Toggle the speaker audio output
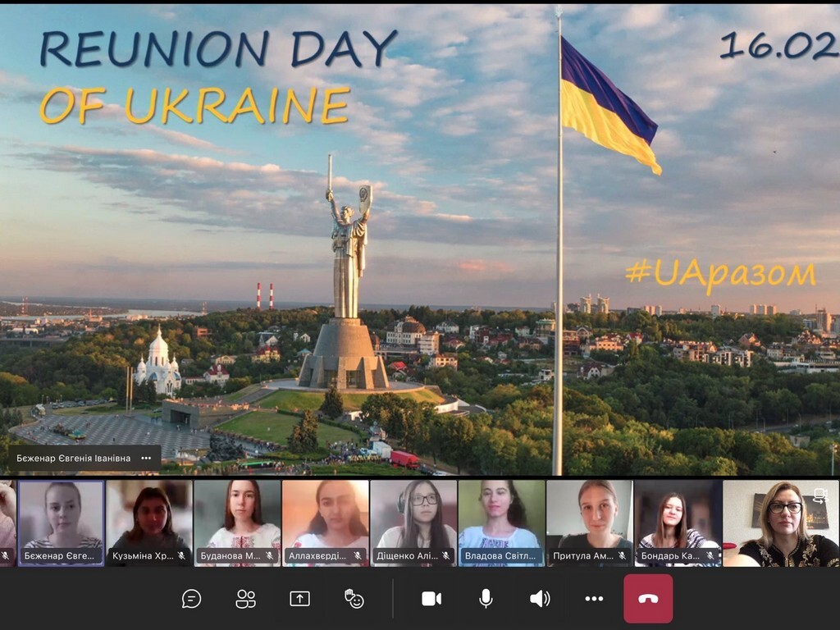840x630 pixels. pos(540,599)
